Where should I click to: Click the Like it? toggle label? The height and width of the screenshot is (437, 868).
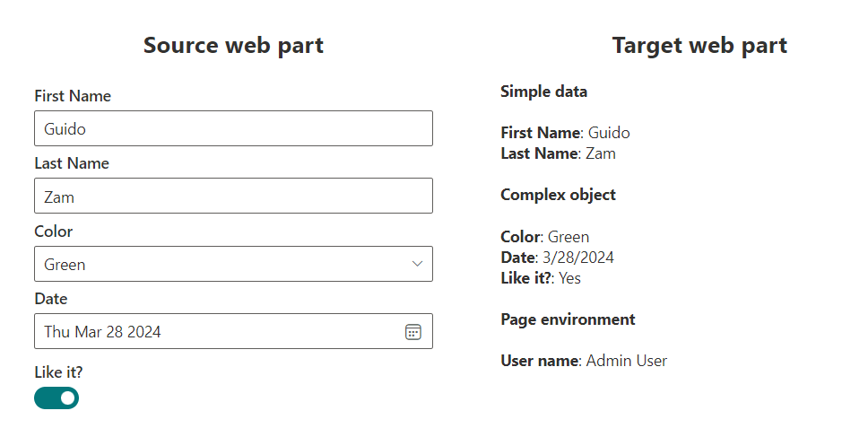(58, 371)
